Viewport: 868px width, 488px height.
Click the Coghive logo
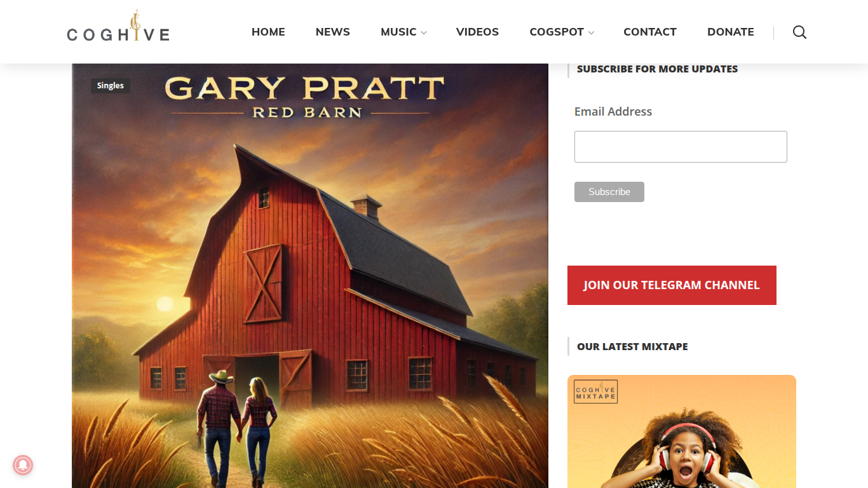(x=118, y=27)
